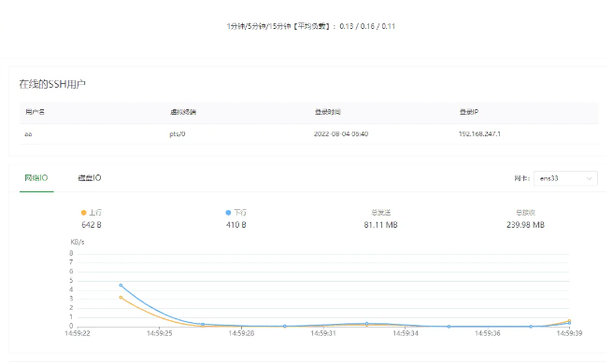Select the first orange upload data point
The image size is (613, 364).
[x=121, y=297]
